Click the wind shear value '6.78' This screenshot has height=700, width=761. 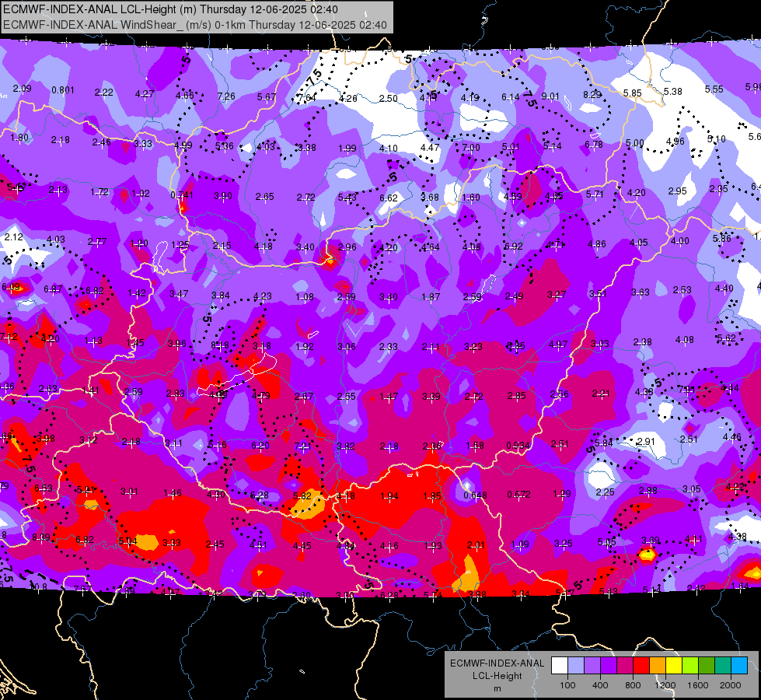click(x=594, y=144)
